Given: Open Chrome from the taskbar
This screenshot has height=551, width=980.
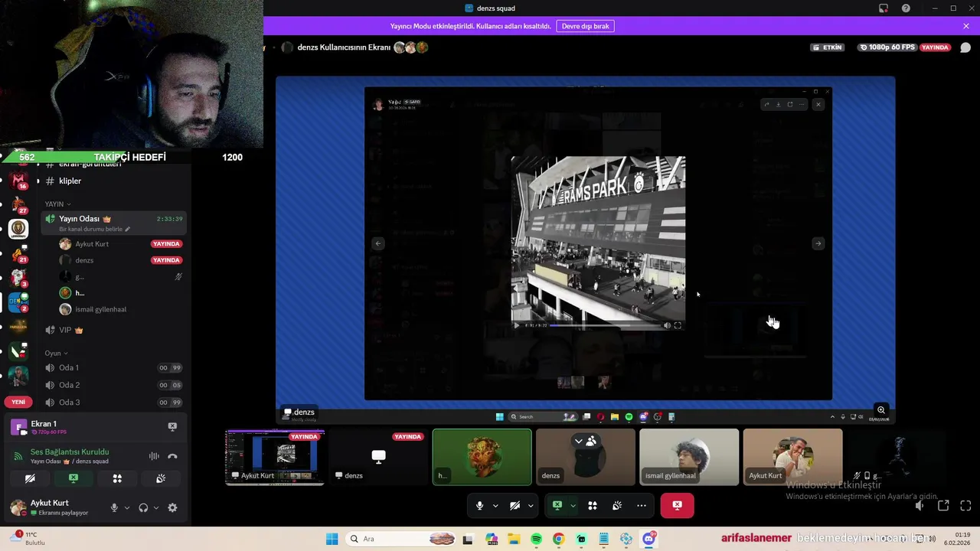Looking at the screenshot, I should [558, 539].
